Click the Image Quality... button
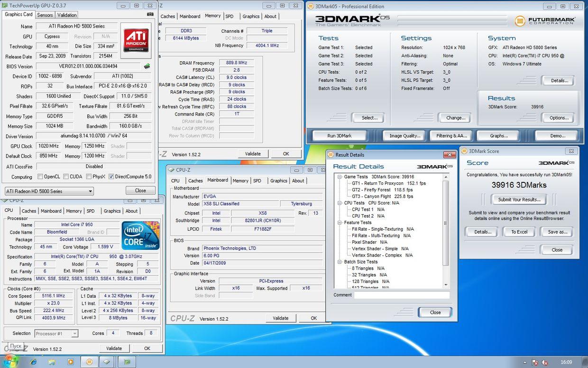This screenshot has width=588, height=368. coord(405,136)
